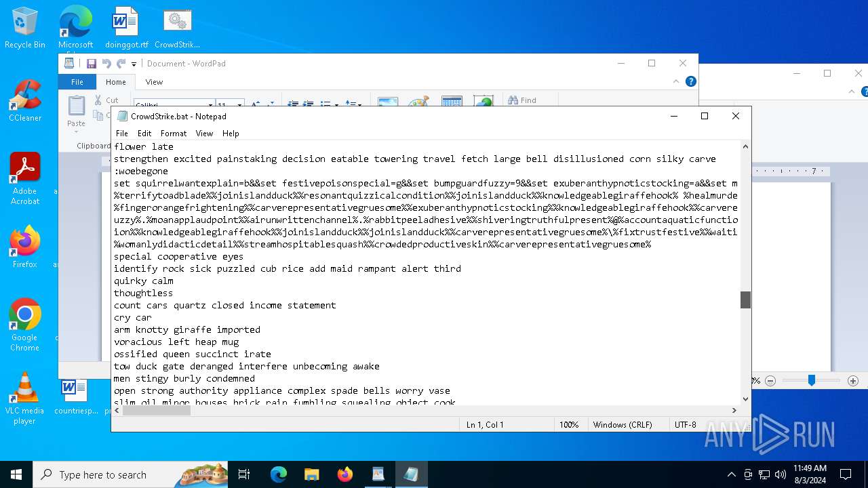The width and height of the screenshot is (868, 488).
Task: Click the Notepad scroll right arrow
Action: tap(734, 410)
